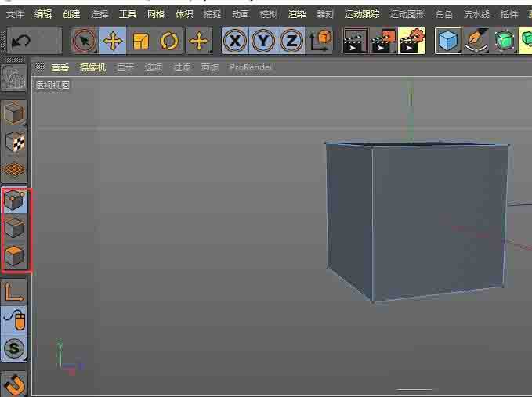This screenshot has width=532, height=397.
Task: Open 角色 menu
Action: click(x=444, y=14)
